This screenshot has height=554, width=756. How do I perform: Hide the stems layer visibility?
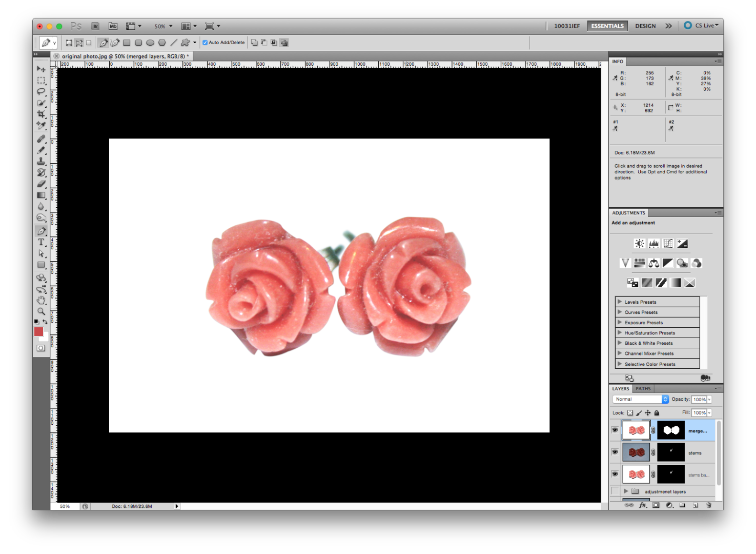coord(615,452)
